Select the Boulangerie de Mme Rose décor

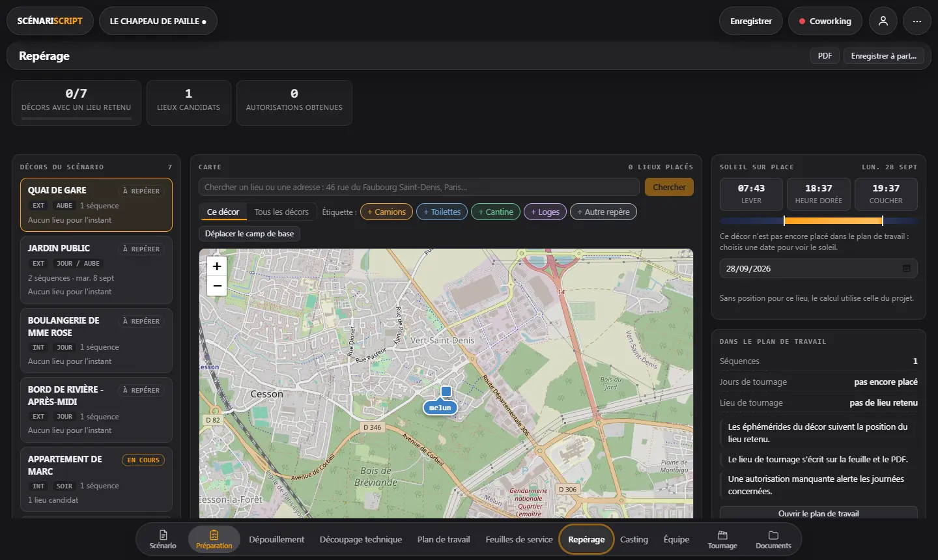tap(96, 340)
